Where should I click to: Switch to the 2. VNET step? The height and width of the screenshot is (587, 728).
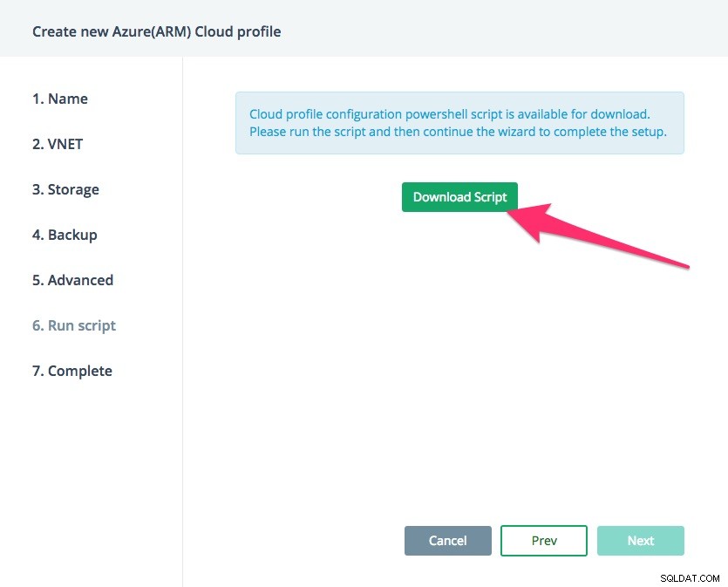click(x=58, y=144)
